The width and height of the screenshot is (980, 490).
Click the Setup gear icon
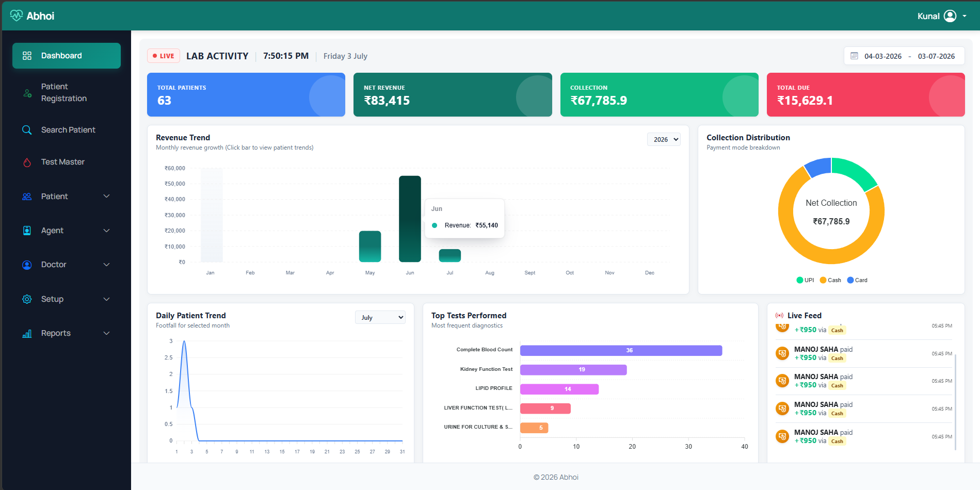pos(27,299)
